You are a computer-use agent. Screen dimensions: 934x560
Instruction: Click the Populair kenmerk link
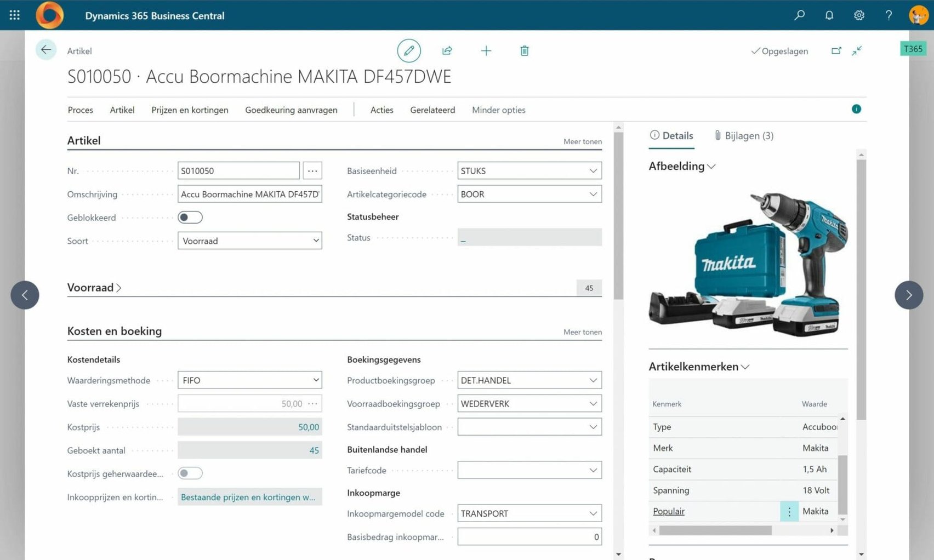(669, 511)
